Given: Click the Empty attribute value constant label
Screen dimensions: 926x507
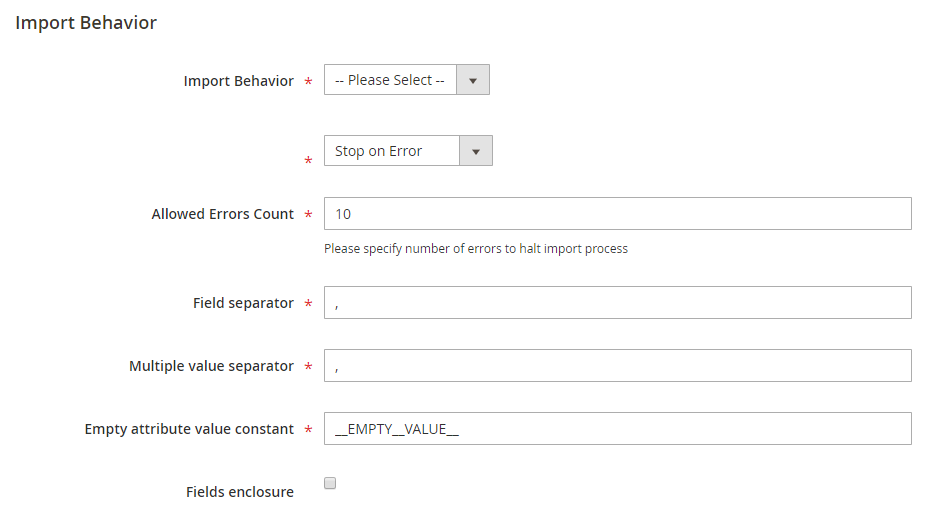Looking at the screenshot, I should tap(189, 429).
